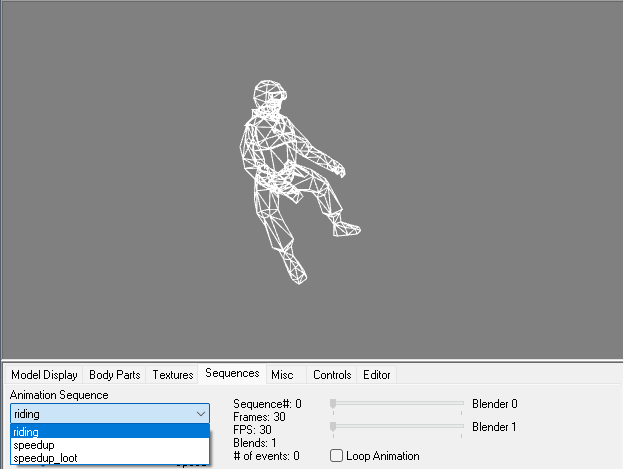
Task: Collapse the Animation Sequence dropdown arrow
Action: [x=200, y=413]
